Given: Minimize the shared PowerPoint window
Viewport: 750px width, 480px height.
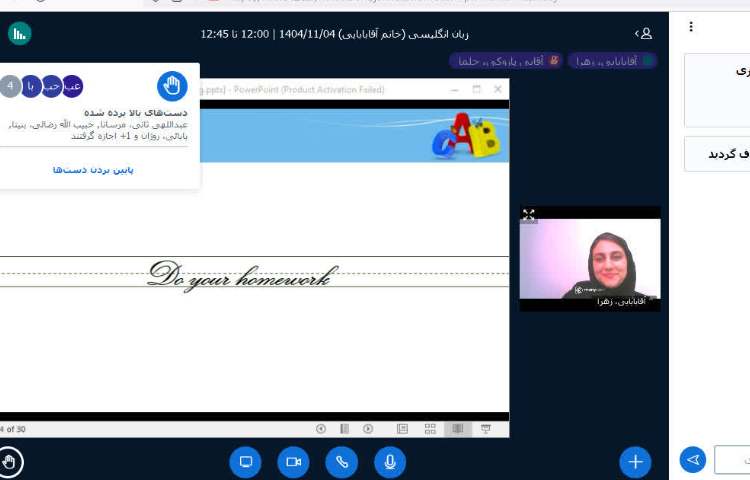Looking at the screenshot, I should pyautogui.click(x=454, y=89).
